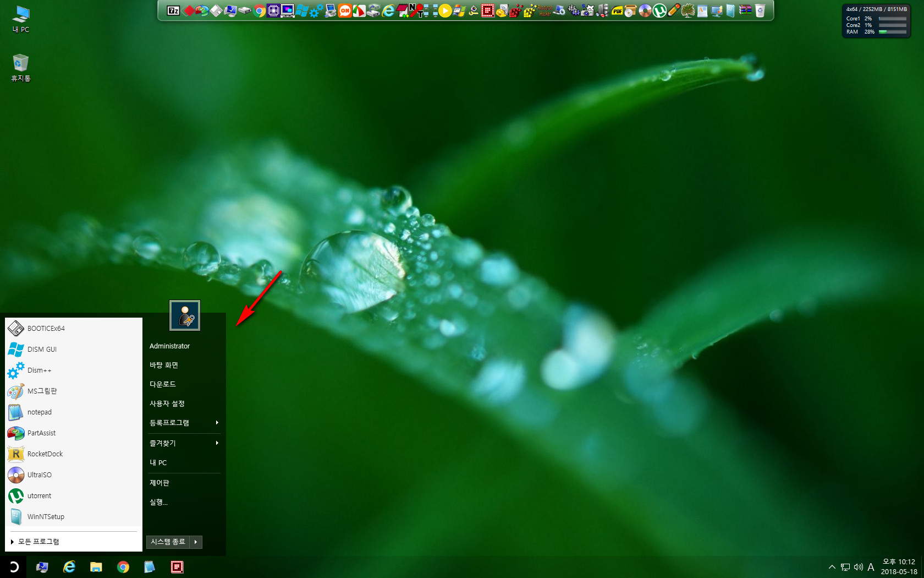Click the network icon in system tray

(x=845, y=567)
